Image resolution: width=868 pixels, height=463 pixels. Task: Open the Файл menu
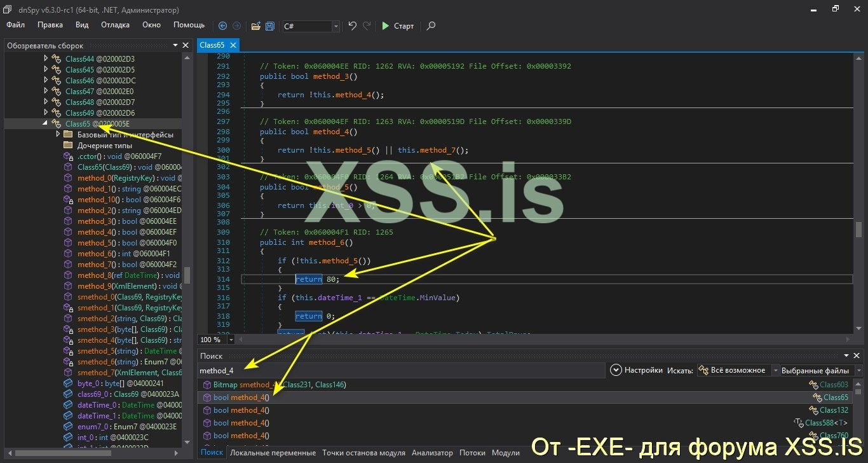coord(16,25)
